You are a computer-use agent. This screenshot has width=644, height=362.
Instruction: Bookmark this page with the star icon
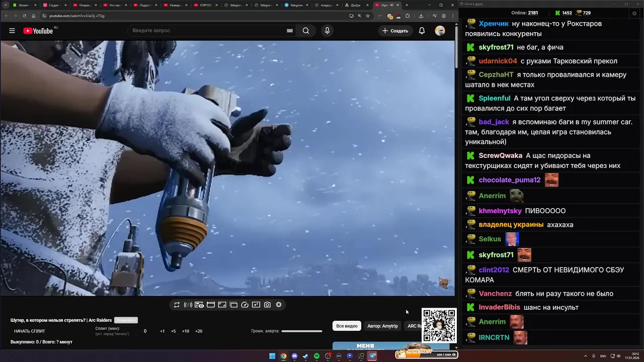(x=368, y=16)
